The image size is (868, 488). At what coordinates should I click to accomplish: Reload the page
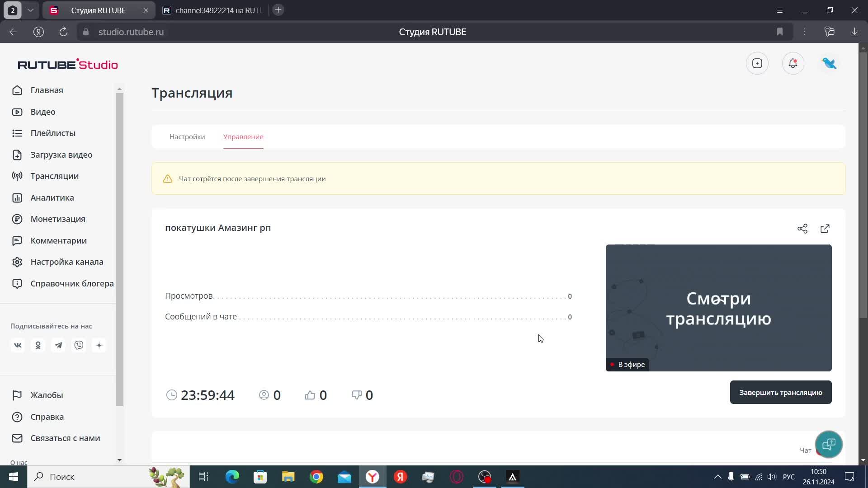point(63,32)
